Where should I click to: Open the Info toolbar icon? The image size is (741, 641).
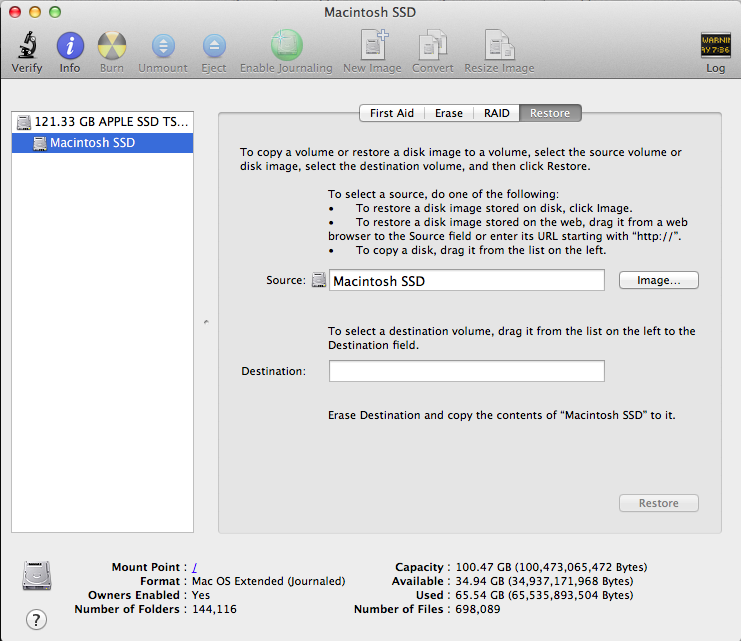point(70,46)
